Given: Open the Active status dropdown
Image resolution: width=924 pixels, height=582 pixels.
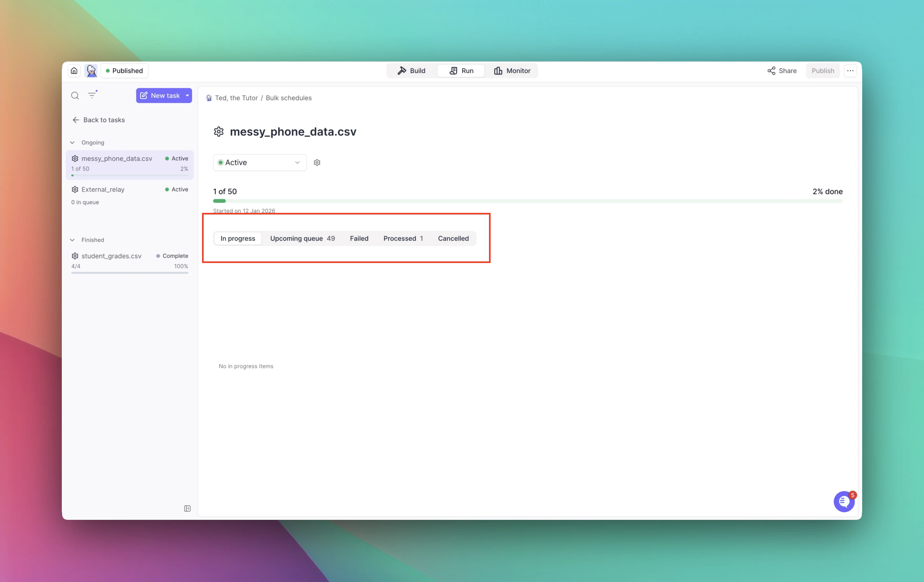Looking at the screenshot, I should coord(259,162).
